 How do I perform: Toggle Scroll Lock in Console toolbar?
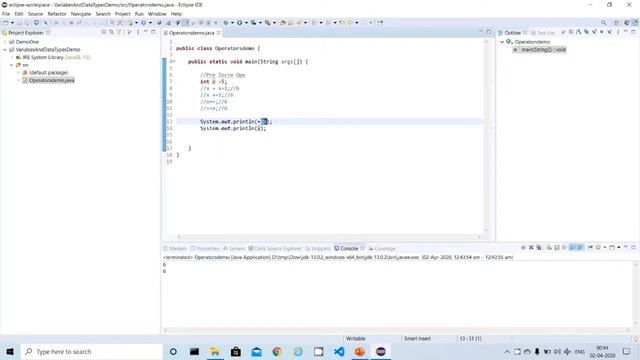click(x=556, y=247)
